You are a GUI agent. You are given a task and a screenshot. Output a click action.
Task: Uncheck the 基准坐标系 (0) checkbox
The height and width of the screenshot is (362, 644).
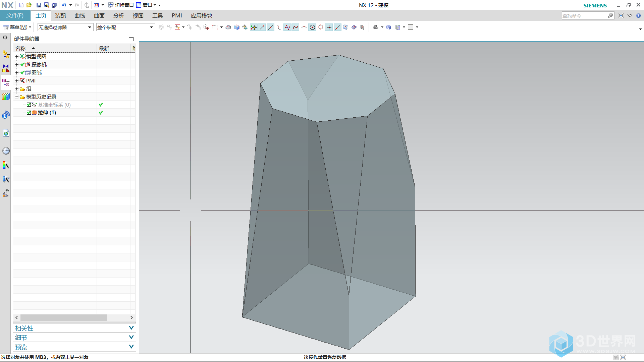pos(29,105)
